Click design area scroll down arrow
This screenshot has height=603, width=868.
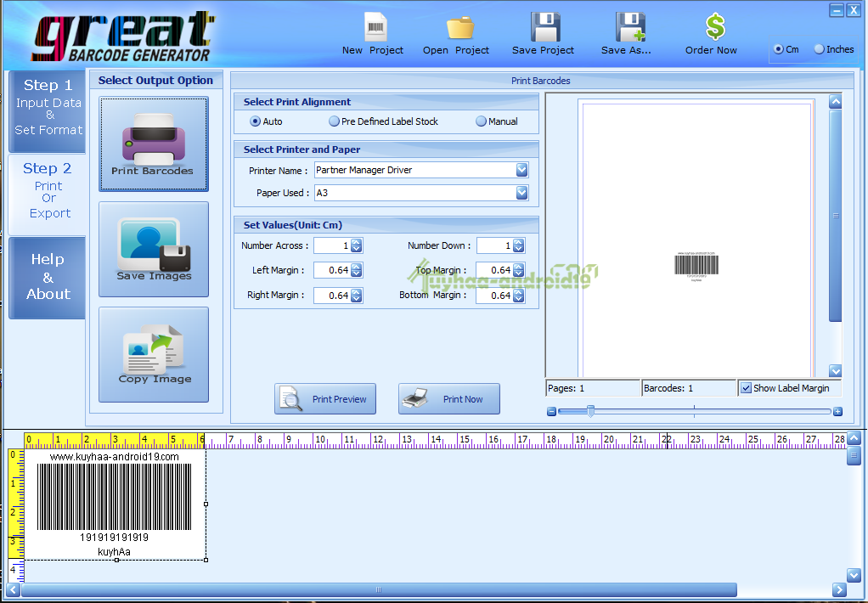854,575
